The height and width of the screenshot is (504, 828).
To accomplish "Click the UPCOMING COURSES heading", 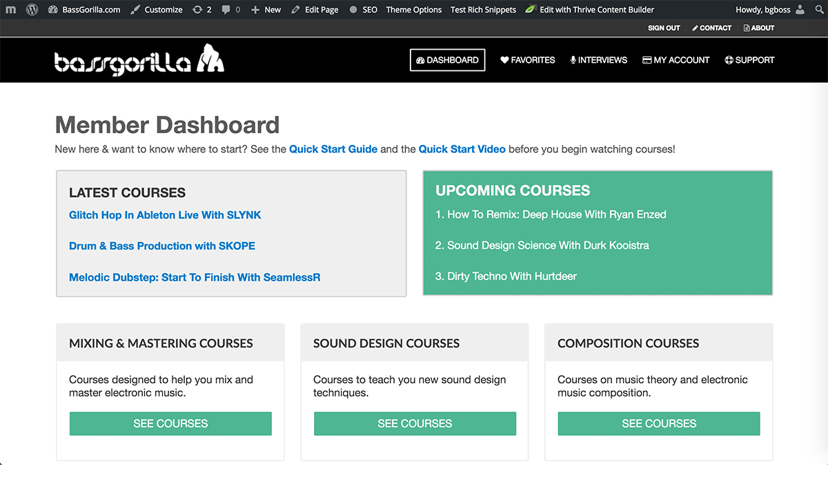I will point(513,190).
